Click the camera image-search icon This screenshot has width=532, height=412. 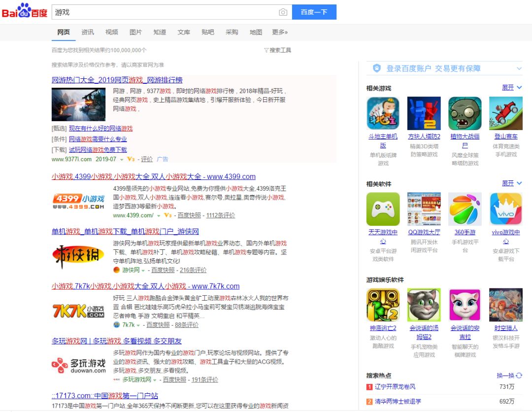pyautogui.click(x=283, y=12)
